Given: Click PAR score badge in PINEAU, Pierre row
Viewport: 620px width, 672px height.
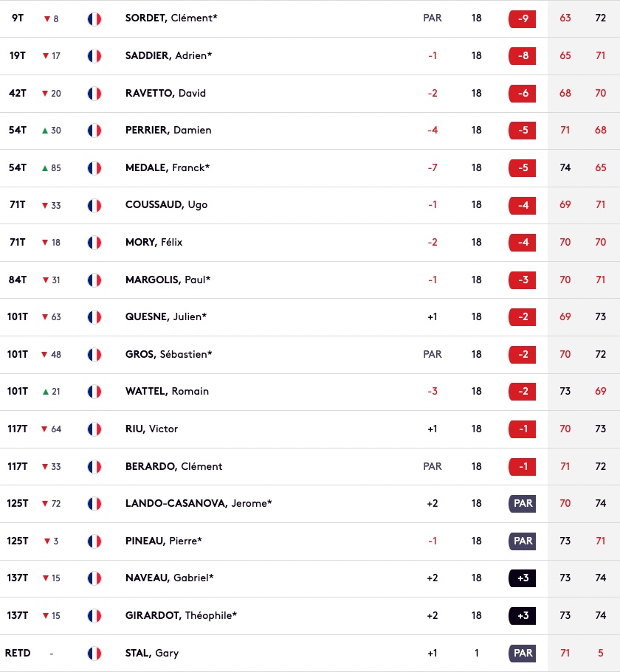Looking at the screenshot, I should click(x=522, y=541).
